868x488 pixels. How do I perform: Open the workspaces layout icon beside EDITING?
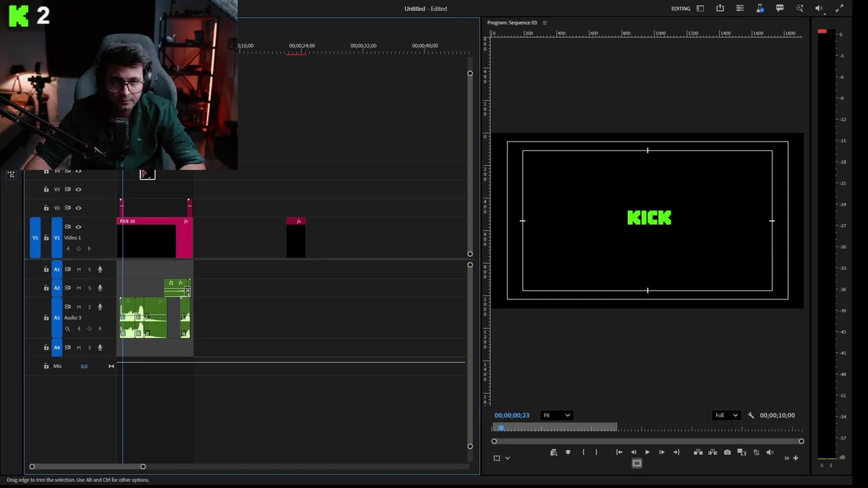(x=701, y=9)
